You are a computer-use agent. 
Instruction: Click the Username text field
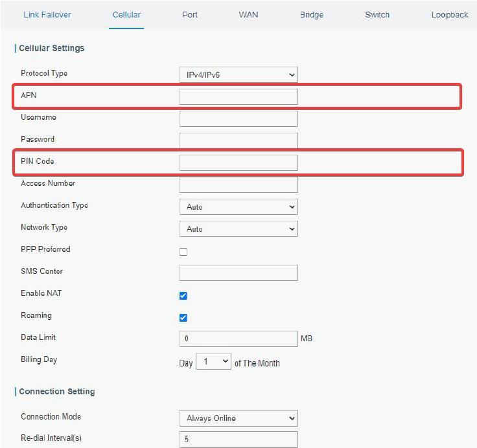[x=238, y=118]
